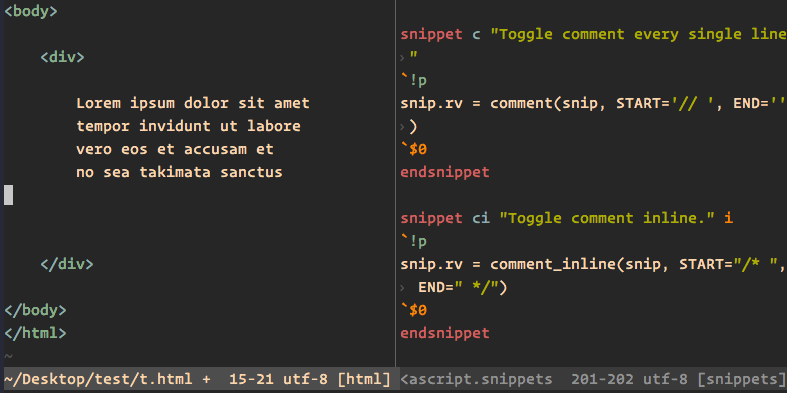Click the closing div tag
Viewport: 787px width, 393px height.
click(67, 264)
